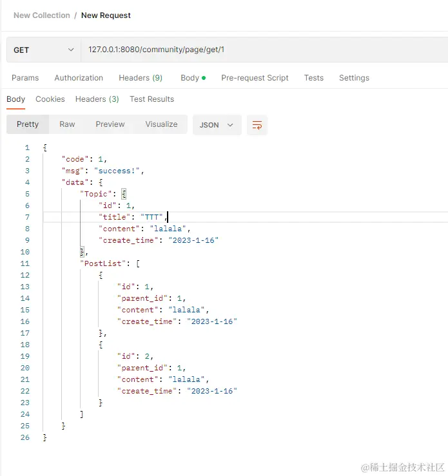Open the JSON format dropdown
This screenshot has width=448, height=476.
click(x=217, y=125)
